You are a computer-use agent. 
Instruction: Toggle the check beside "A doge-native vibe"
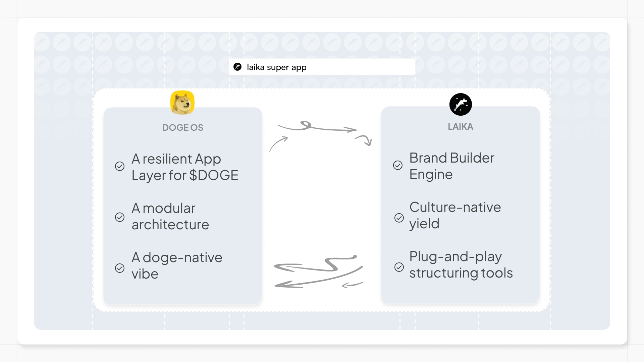120,268
